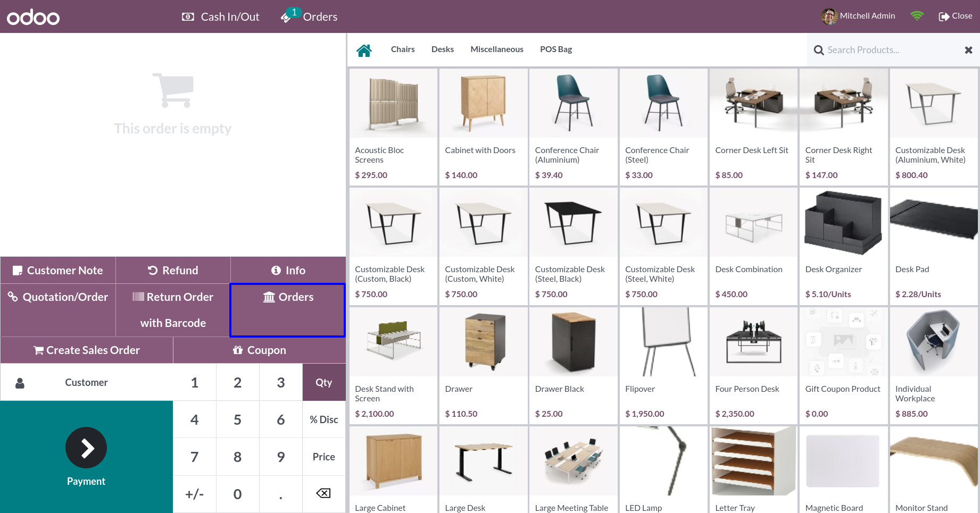Add Gift Coupon Product
The height and width of the screenshot is (513, 980).
[843, 366]
